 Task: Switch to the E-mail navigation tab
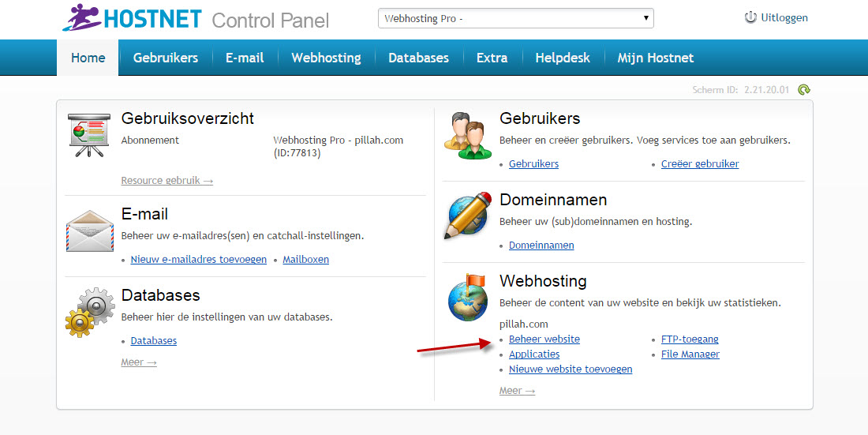pyautogui.click(x=245, y=58)
